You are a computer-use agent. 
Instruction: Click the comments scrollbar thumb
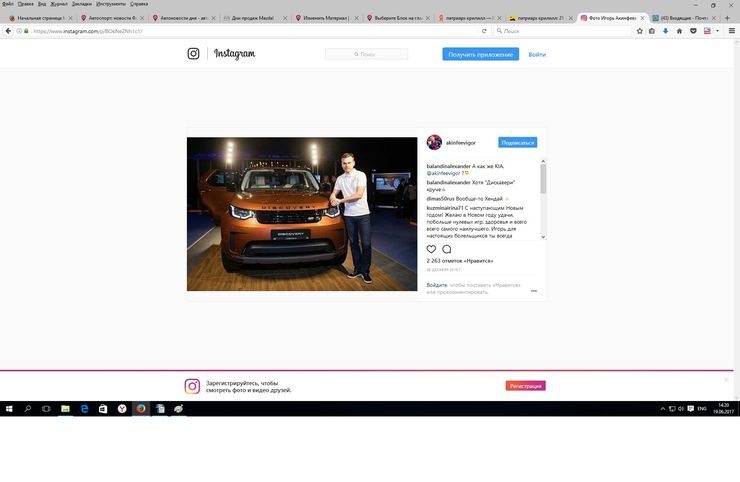(x=543, y=179)
